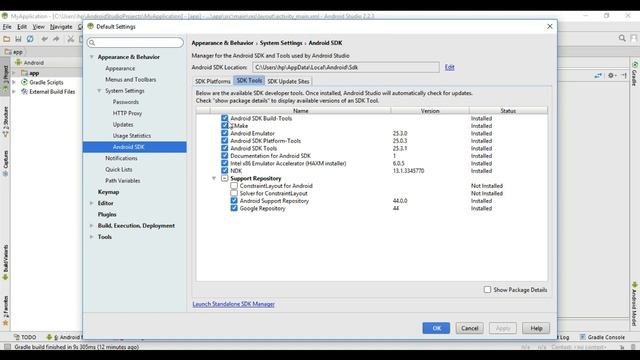Image resolution: width=640 pixels, height=360 pixels.
Task: Enable Show Package Details checkbox
Action: [487, 289]
